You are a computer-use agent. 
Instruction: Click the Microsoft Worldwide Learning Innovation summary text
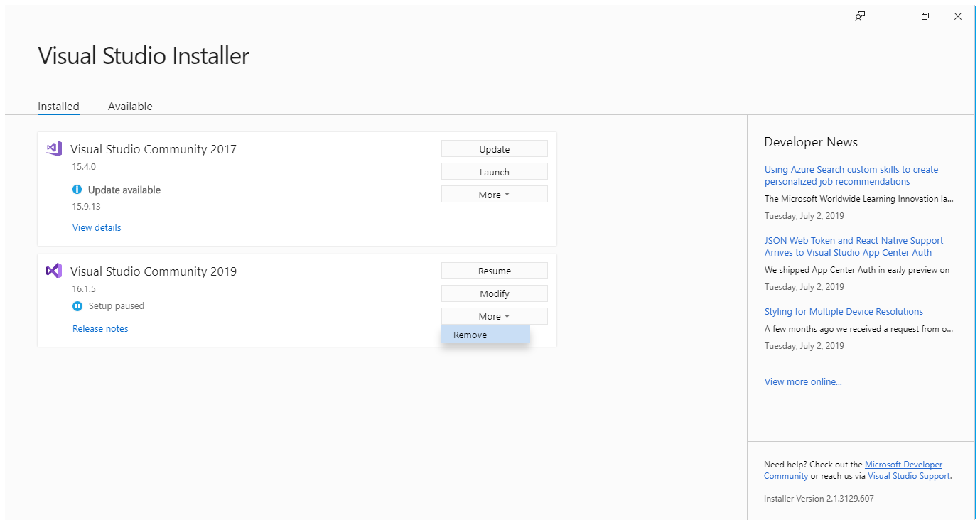tap(859, 199)
